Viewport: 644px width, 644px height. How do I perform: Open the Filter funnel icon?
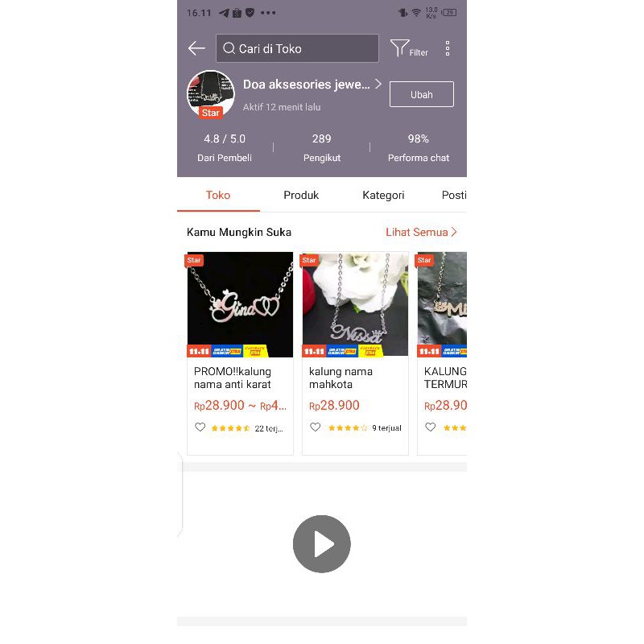coord(399,48)
